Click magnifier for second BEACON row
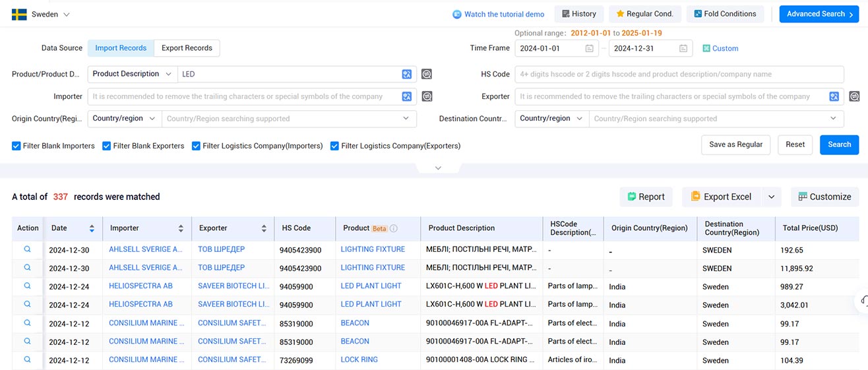Viewport: 868px width, 370px height. (x=28, y=342)
